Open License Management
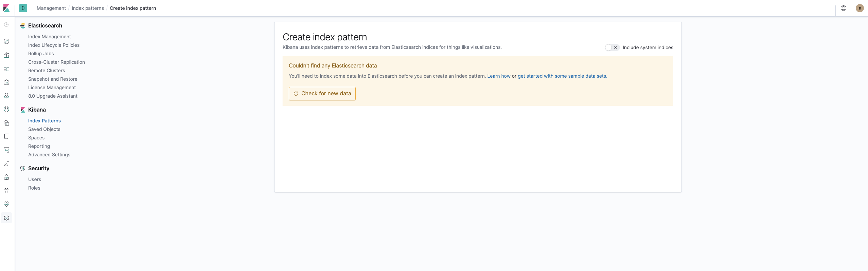 tap(52, 88)
